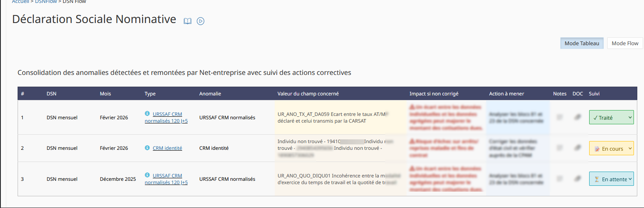The height and width of the screenshot is (208, 644).
Task: Open the DOC paperclip icon in row 1
Action: pos(577,117)
